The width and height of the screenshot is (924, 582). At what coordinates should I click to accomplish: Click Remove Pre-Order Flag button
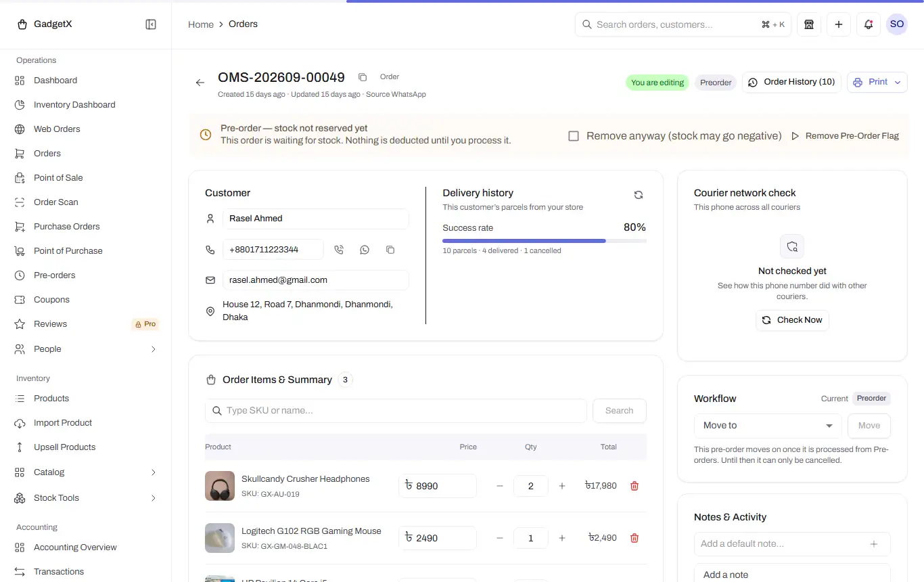(845, 136)
